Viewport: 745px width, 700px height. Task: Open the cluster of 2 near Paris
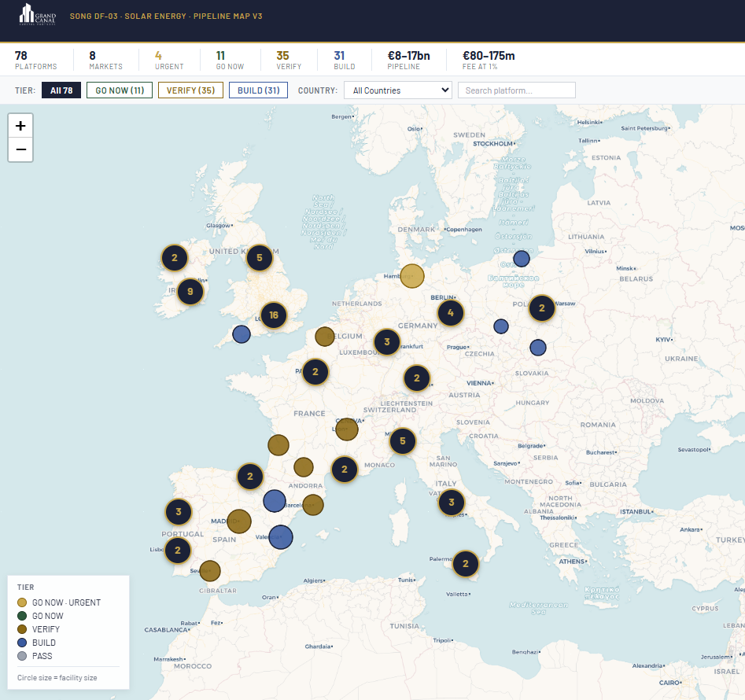click(315, 372)
